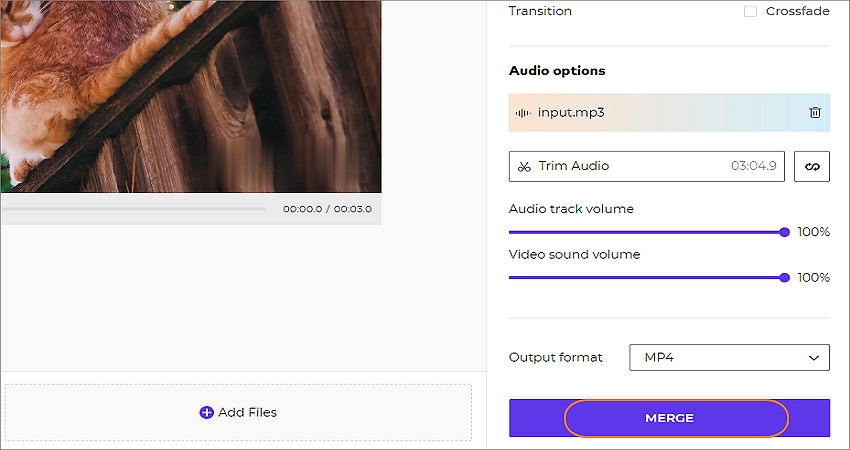Open the MP4 output format combo box
The width and height of the screenshot is (850, 450).
tap(729, 357)
